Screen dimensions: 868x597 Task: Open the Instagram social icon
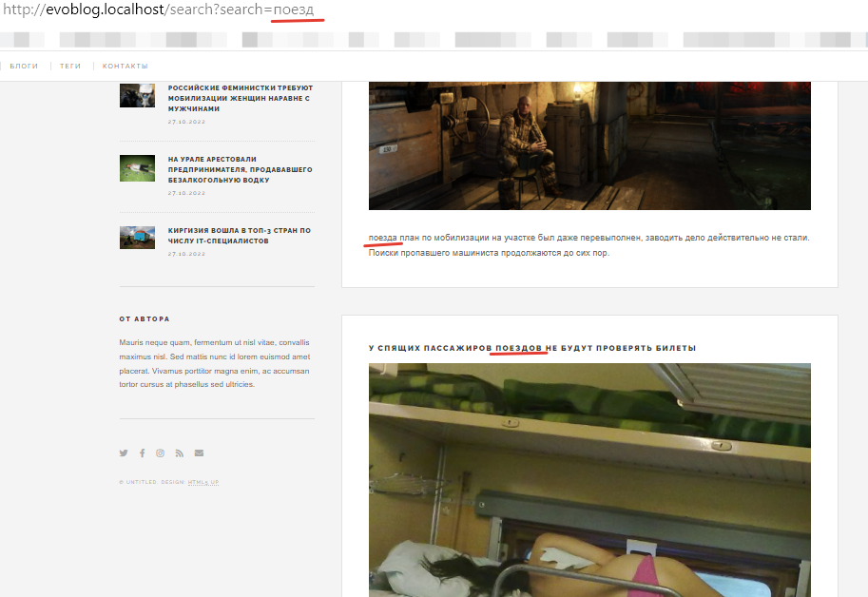161,453
